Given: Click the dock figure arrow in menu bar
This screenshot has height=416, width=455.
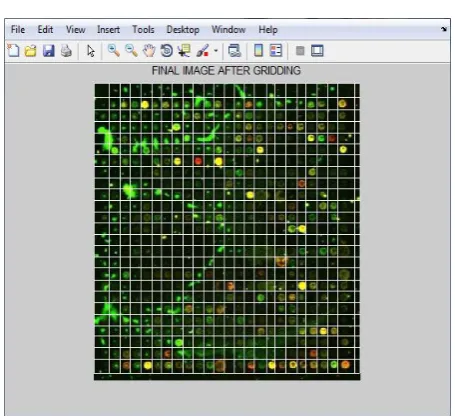Looking at the screenshot, I should pos(444,29).
